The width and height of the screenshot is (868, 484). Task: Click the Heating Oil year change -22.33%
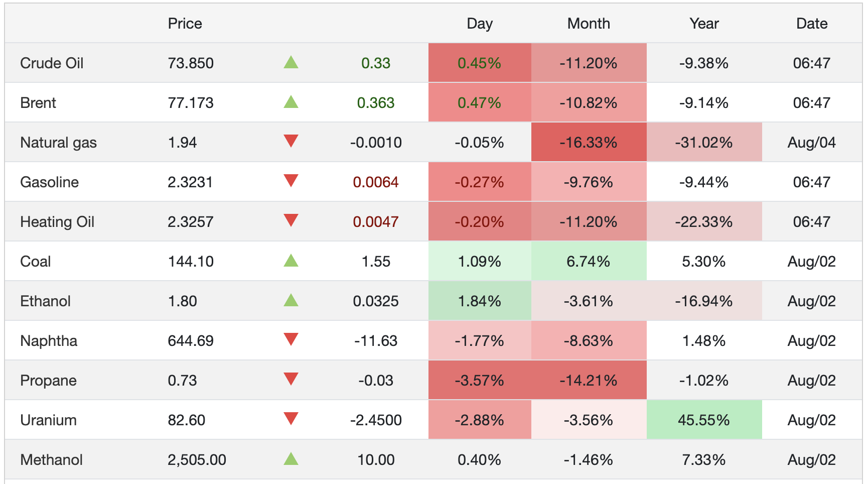point(704,222)
